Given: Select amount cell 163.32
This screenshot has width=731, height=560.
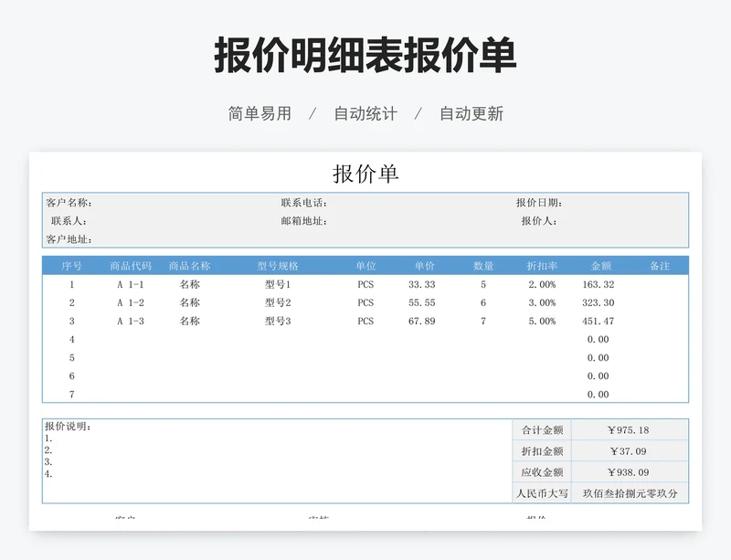Looking at the screenshot, I should [x=599, y=284].
